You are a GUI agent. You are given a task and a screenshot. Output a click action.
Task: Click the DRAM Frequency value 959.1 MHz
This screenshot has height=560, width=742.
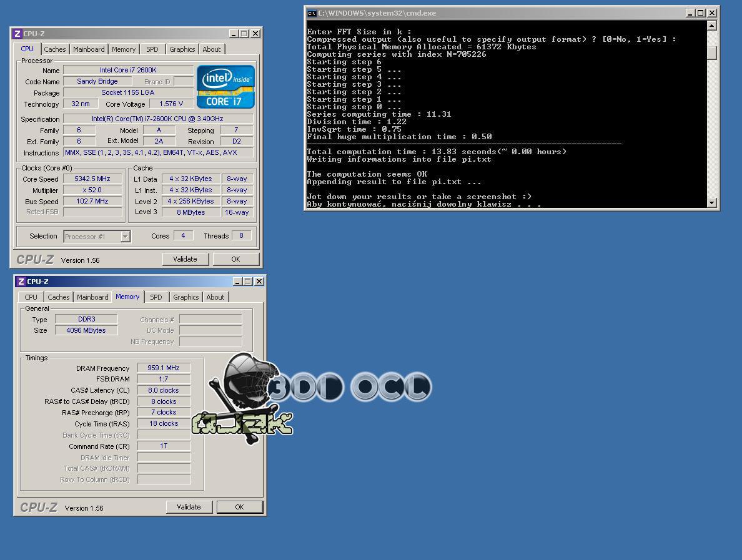tap(164, 368)
